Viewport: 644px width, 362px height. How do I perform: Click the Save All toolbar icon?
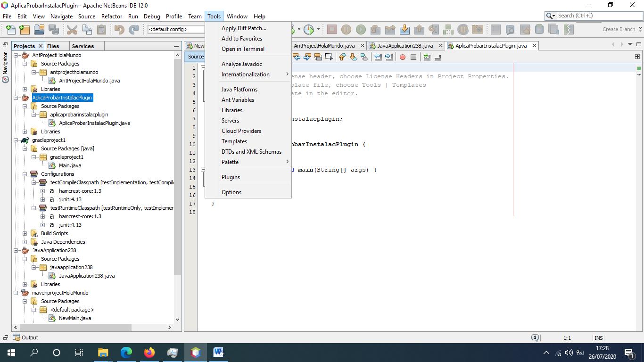click(54, 29)
